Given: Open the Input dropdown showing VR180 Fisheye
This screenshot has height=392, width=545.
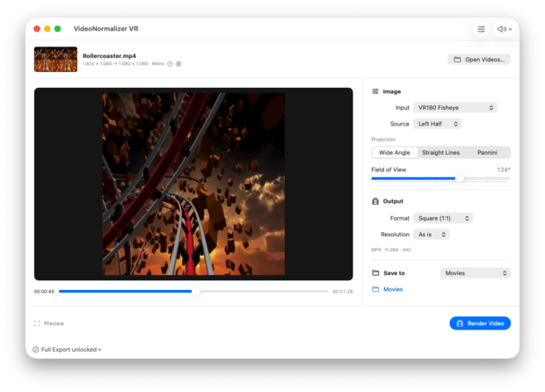Looking at the screenshot, I should [455, 108].
